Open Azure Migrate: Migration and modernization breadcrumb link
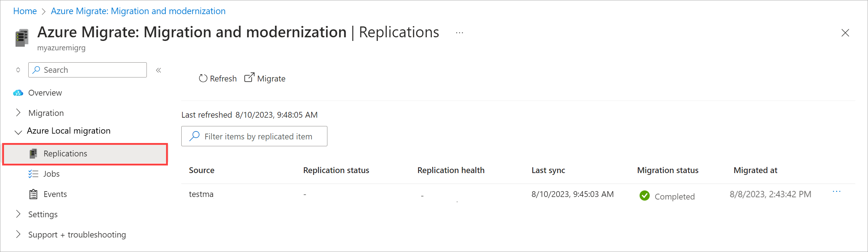The height and width of the screenshot is (252, 868). (138, 11)
